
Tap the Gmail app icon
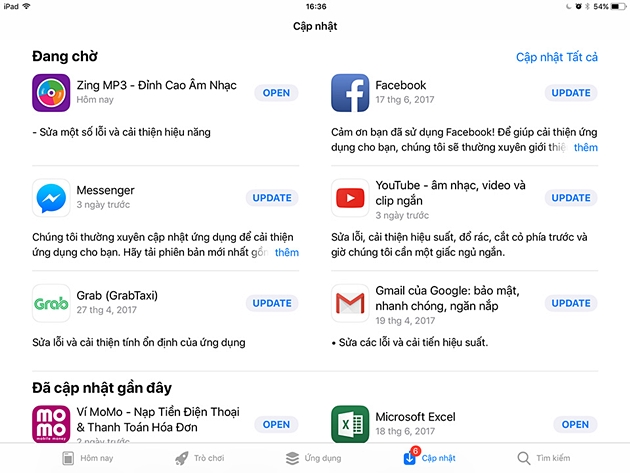[350, 303]
